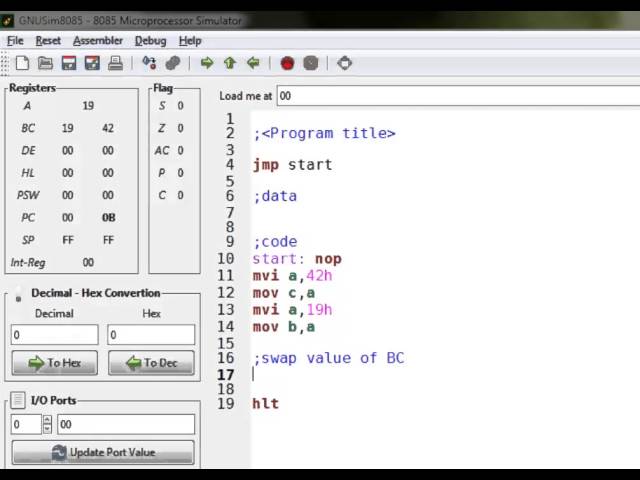Open the File menu

point(15,41)
